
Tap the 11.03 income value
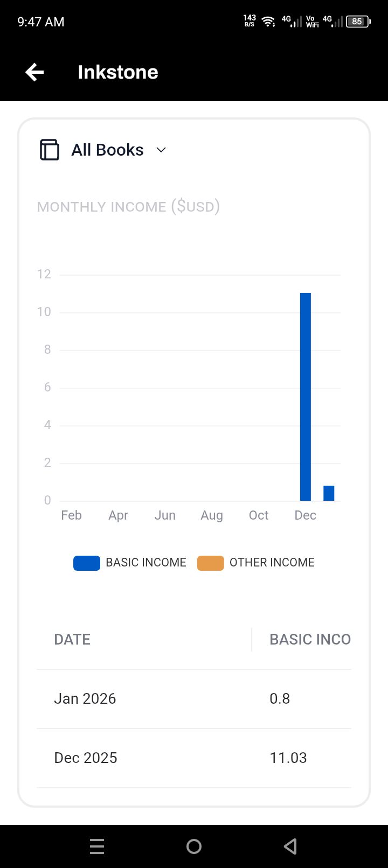pos(288,758)
